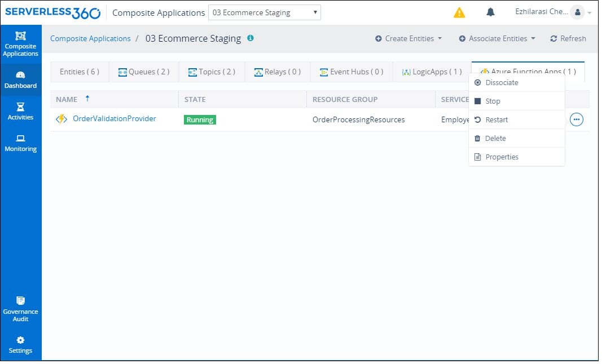Open the OrderValidationProvider link
This screenshot has height=364, width=602.
115,118
